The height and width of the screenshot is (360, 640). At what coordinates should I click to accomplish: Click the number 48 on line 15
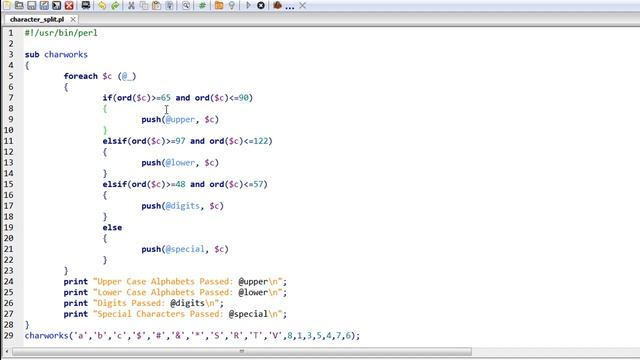click(x=180, y=184)
